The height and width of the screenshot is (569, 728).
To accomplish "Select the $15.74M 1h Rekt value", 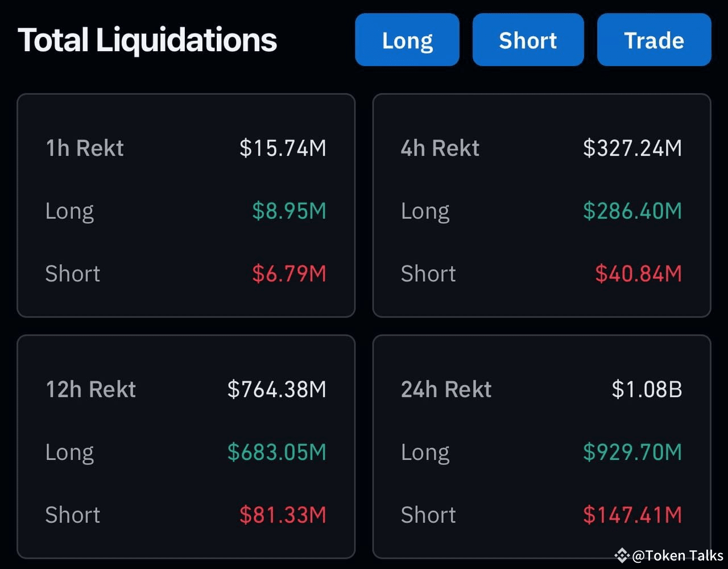I will pos(283,148).
